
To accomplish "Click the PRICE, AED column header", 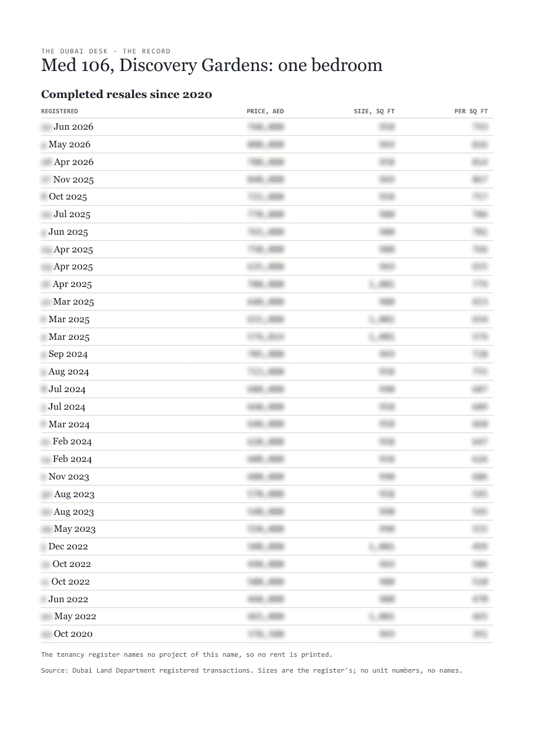I will point(265,111).
